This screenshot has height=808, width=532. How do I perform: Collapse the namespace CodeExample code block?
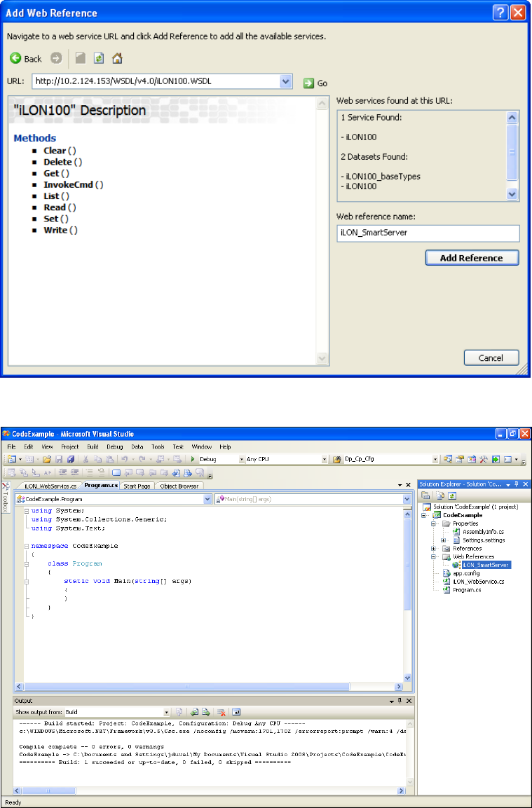[27, 545]
